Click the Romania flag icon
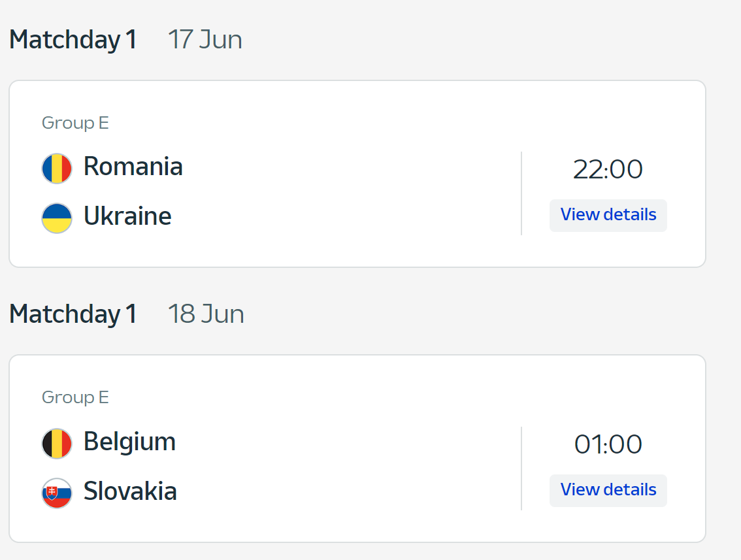Viewport: 741px width, 560px height. pos(57,168)
